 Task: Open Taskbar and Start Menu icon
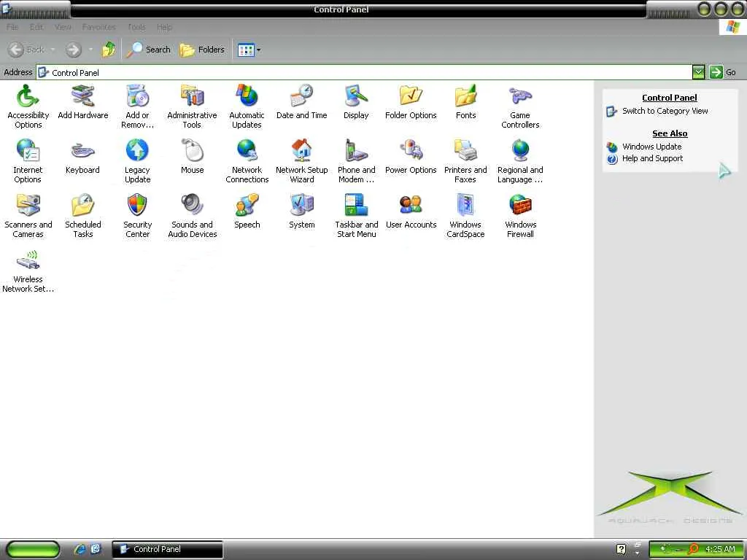tap(356, 216)
